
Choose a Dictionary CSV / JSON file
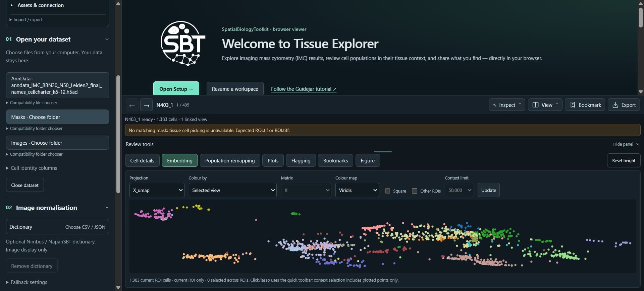(57, 227)
